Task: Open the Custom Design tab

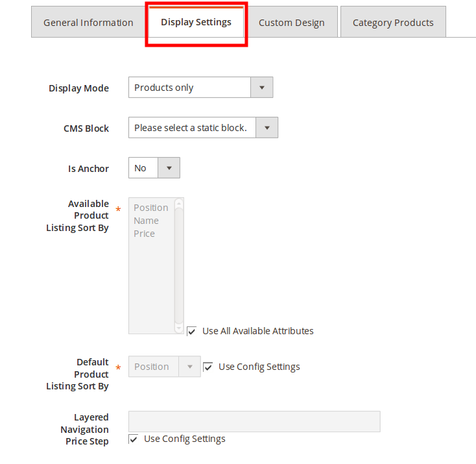Action: (291, 23)
